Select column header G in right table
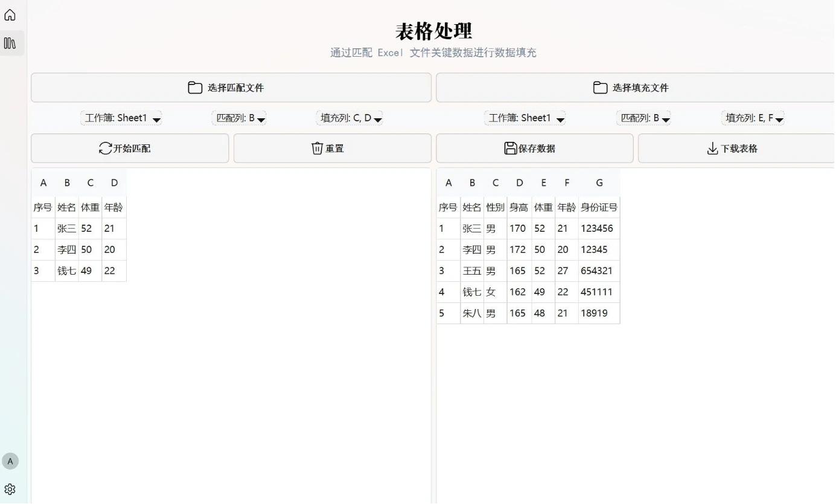Screen dimensions: 836x504 tap(599, 183)
